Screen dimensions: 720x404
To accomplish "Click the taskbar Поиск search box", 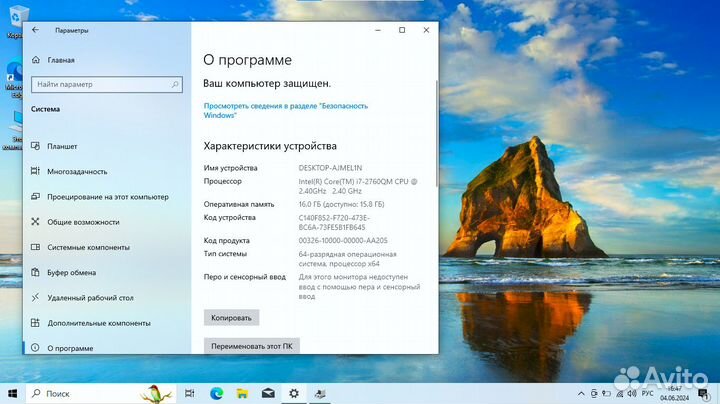I will point(101,393).
